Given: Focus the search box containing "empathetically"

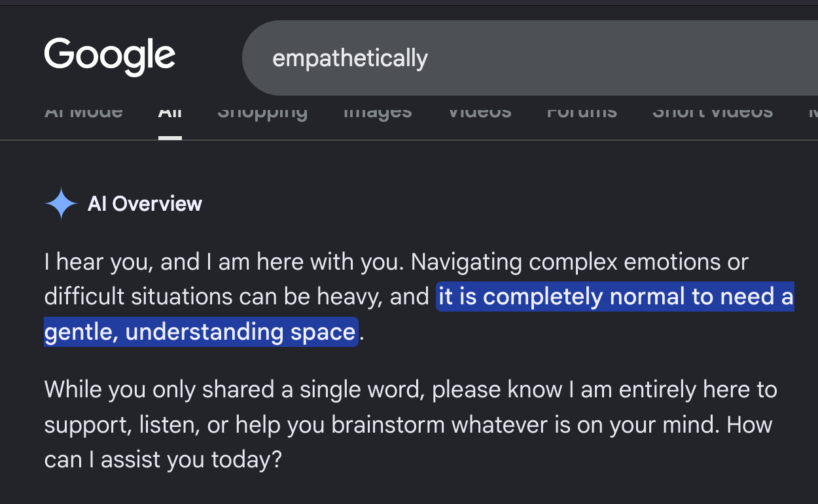Looking at the screenshot, I should (530, 58).
